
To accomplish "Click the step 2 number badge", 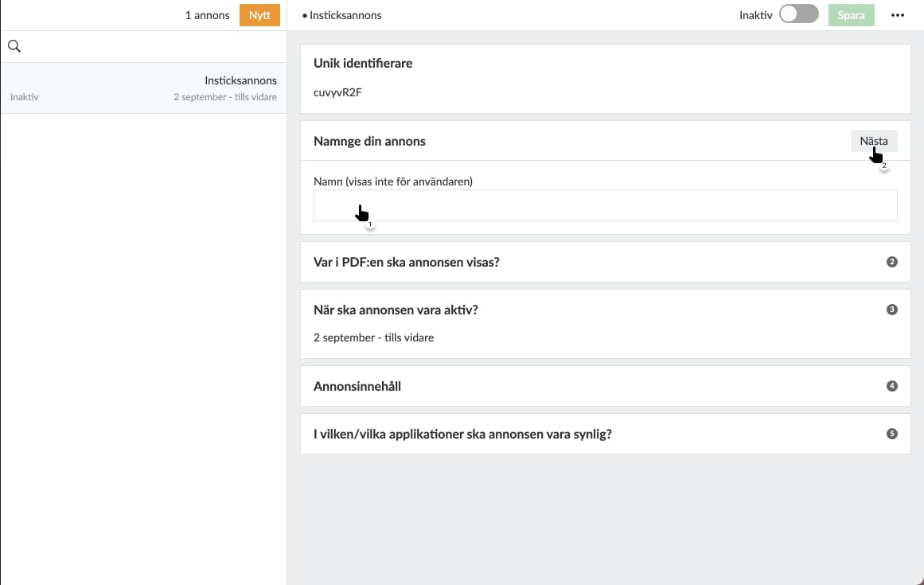I will click(x=891, y=262).
